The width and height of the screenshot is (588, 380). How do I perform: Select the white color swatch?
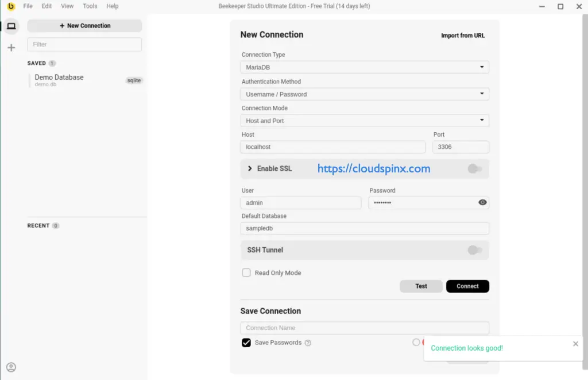pos(416,342)
